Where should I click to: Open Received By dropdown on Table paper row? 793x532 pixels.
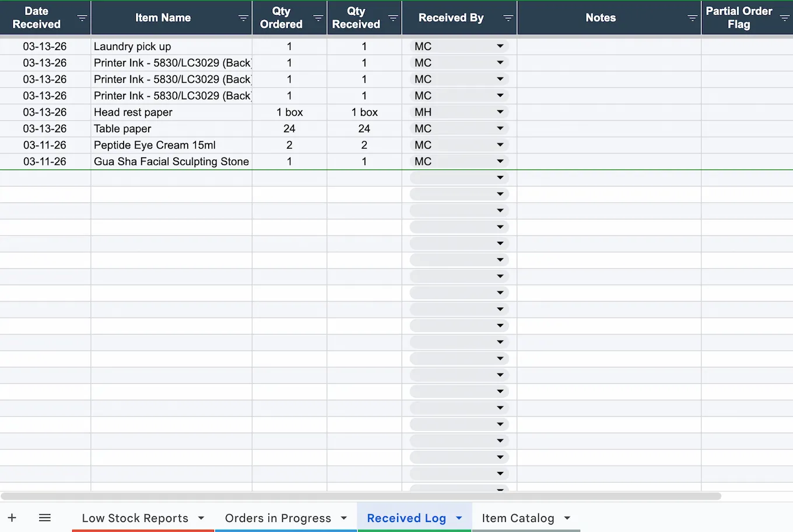(x=500, y=128)
